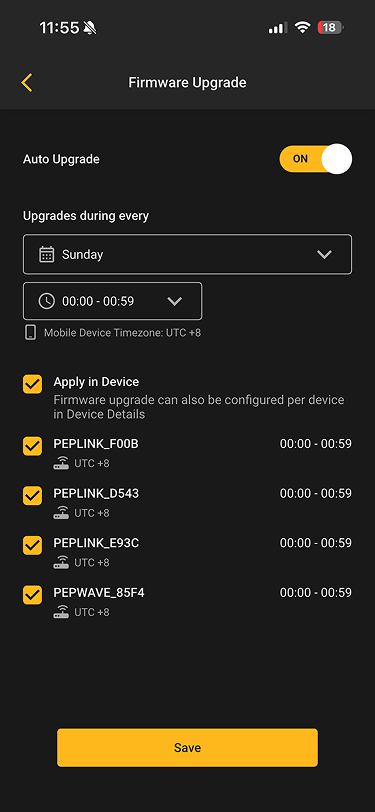Select the PEPLINK_D543 device name
The height and width of the screenshot is (812, 375).
(96, 494)
